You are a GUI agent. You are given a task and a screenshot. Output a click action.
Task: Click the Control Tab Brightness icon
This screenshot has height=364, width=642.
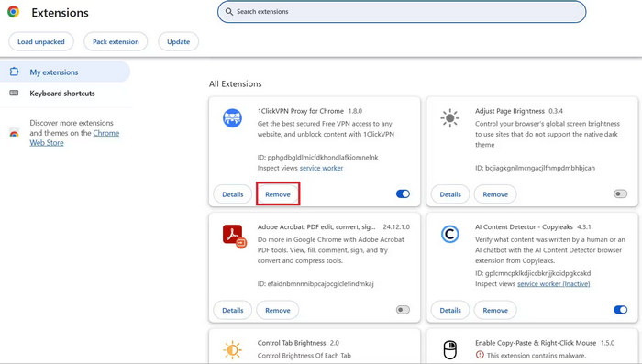pos(232,350)
